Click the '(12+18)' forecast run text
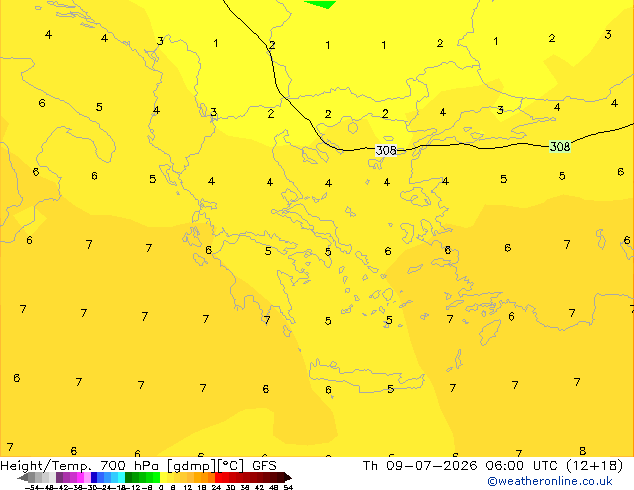634x490 pixels. [594, 466]
